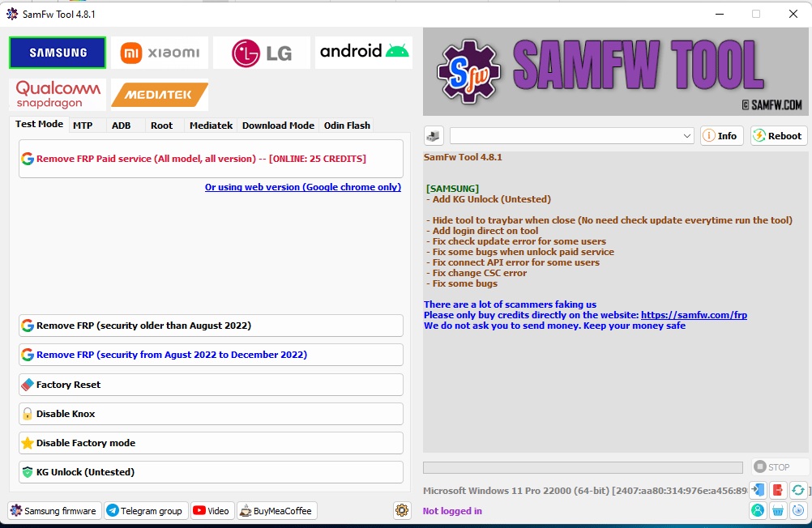Open the settings gear icon
This screenshot has width=812, height=528.
click(402, 510)
